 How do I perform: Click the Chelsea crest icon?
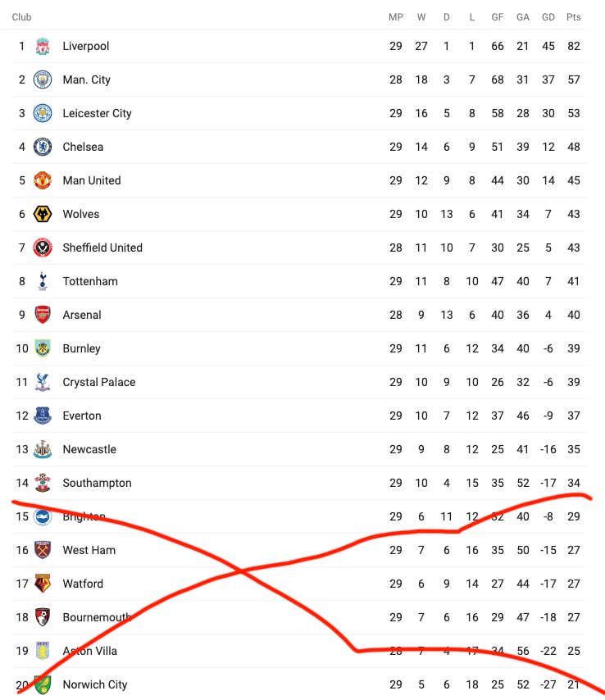[43, 147]
